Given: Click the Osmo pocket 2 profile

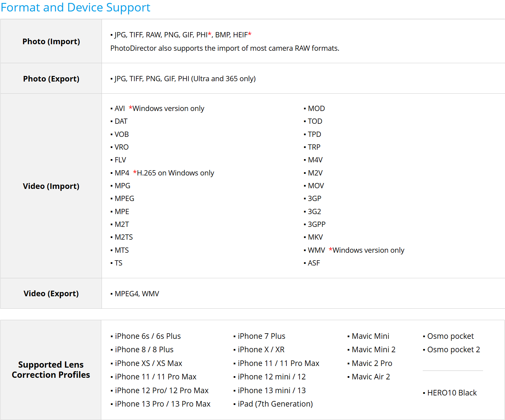Looking at the screenshot, I should 454,350.
